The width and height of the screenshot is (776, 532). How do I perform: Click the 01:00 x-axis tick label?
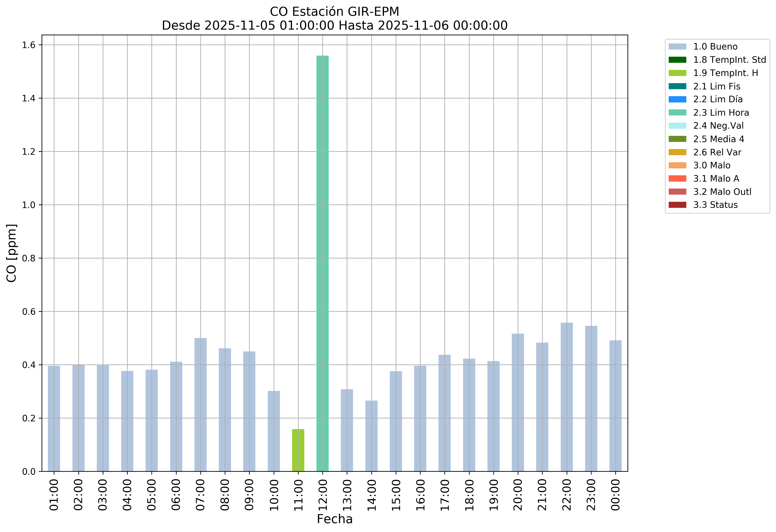[x=54, y=495]
